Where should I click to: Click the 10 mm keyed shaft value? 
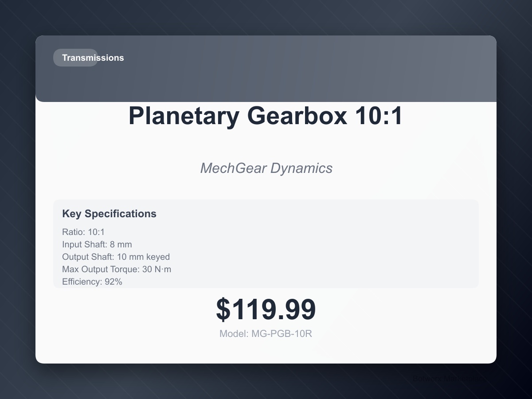tap(143, 257)
